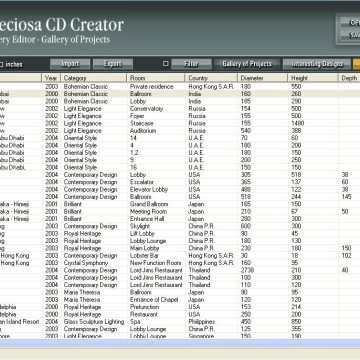Enable the checkbox beside Filter
Viewport: 360px width, 360px height.
click(x=166, y=64)
